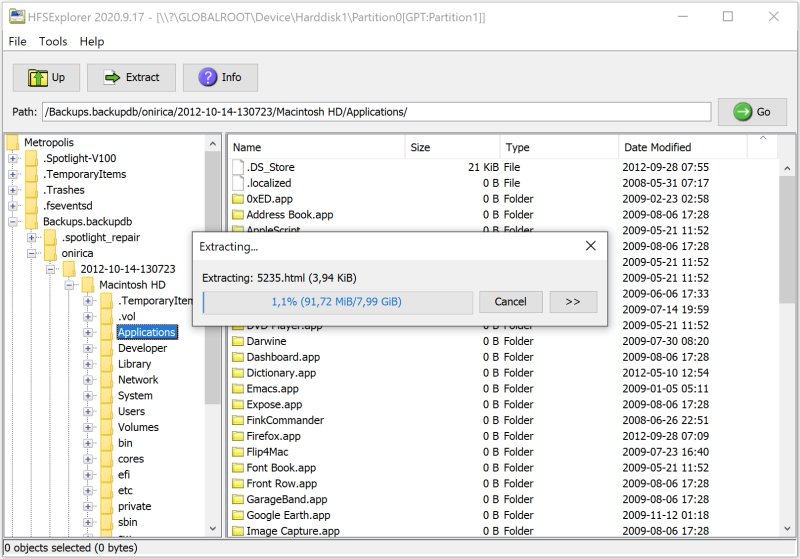Open the Info question mark button
Viewport: 800px width, 559px height.
[220, 78]
